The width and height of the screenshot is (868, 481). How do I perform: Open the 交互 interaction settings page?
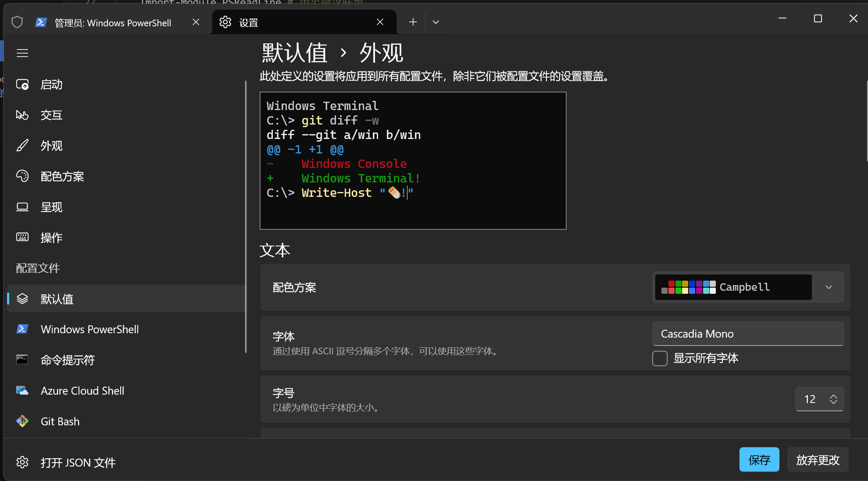51,115
